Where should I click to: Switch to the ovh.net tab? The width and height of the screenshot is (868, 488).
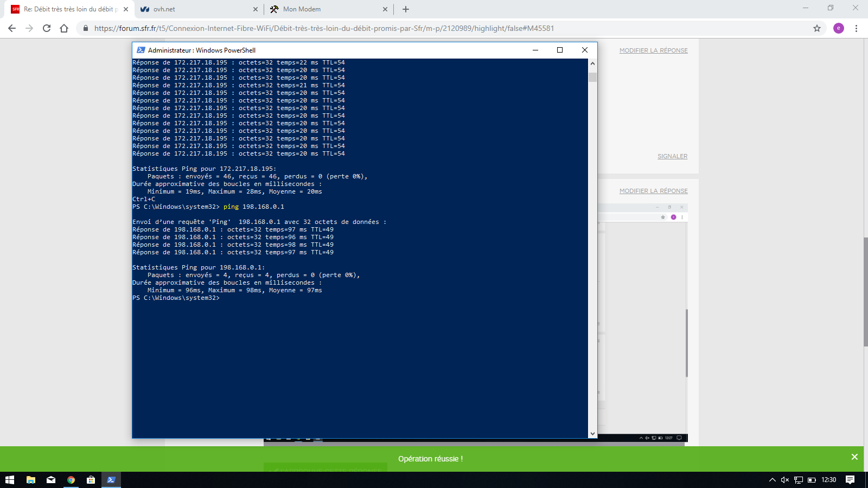pyautogui.click(x=195, y=9)
